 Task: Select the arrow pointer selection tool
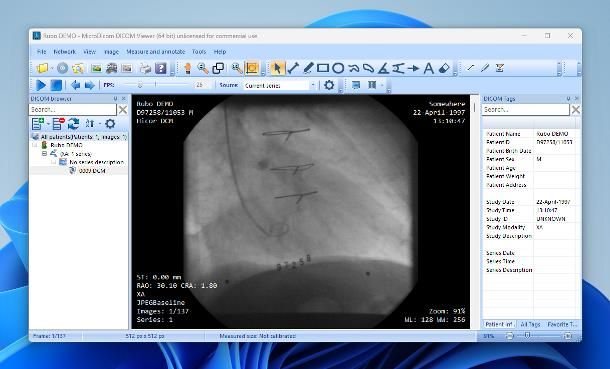tap(277, 68)
